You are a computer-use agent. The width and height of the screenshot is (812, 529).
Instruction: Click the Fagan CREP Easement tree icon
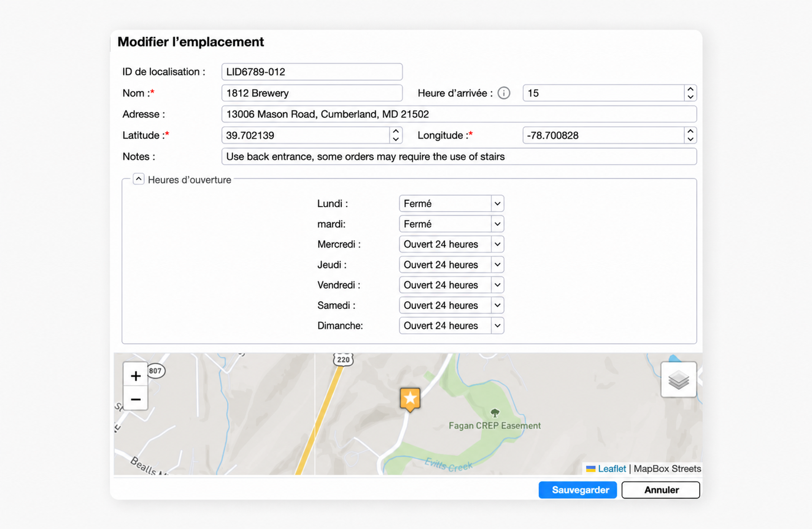[x=495, y=412]
